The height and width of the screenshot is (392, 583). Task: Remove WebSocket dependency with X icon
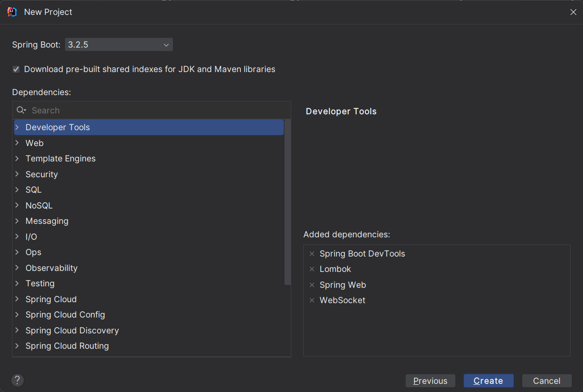(x=312, y=300)
